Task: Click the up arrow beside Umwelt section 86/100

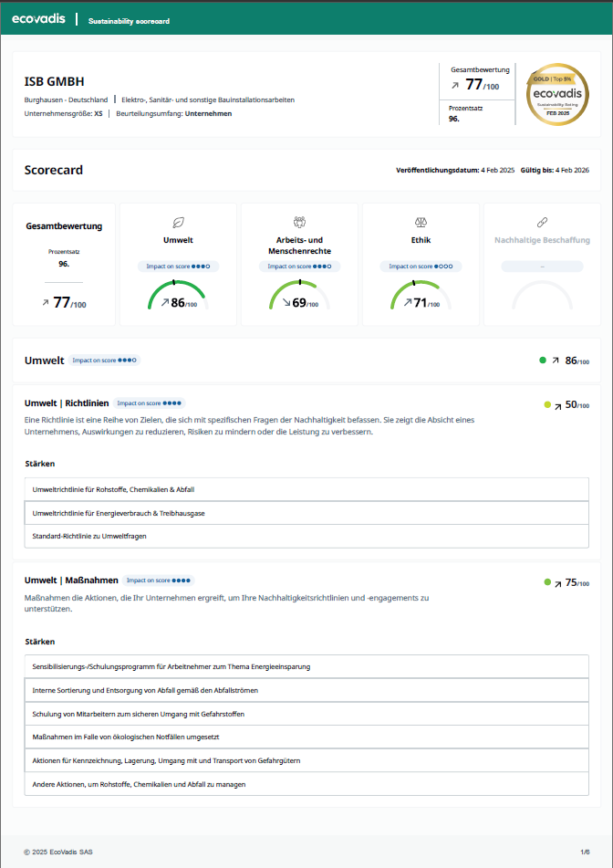Action: (x=556, y=361)
